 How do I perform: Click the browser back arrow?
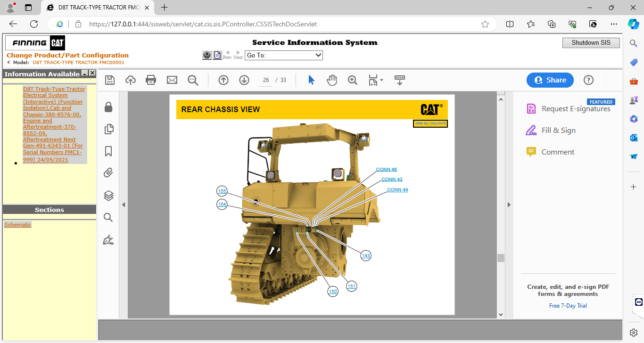(x=13, y=24)
